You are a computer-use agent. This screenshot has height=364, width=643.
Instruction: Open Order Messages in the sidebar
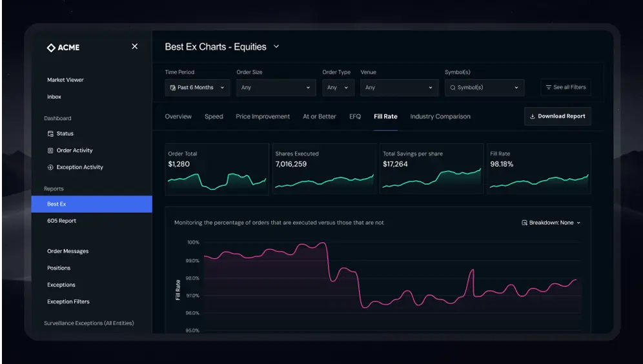pos(68,251)
